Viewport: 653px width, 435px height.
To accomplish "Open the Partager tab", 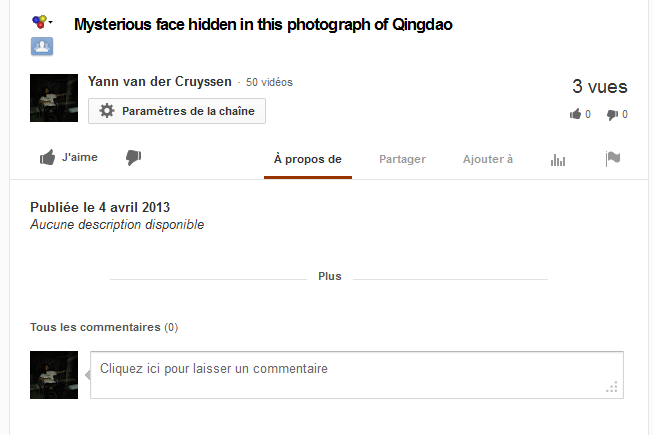I will tap(402, 159).
